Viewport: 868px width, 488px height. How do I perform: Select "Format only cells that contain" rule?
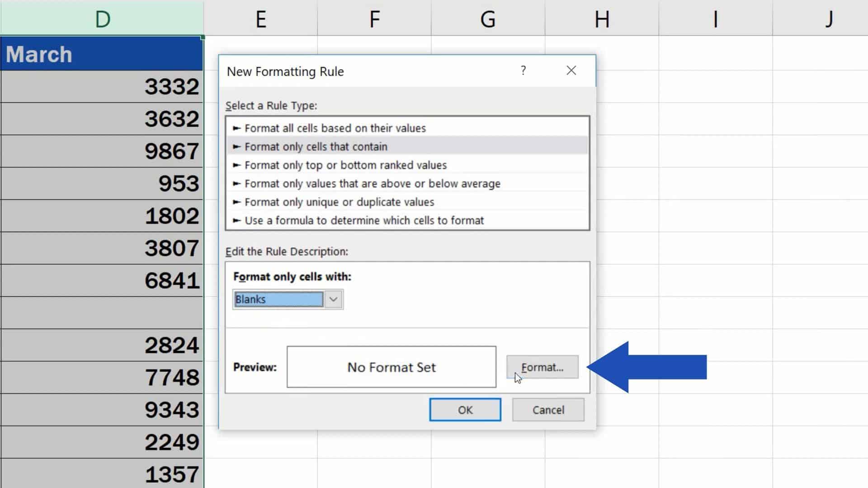[316, 146]
